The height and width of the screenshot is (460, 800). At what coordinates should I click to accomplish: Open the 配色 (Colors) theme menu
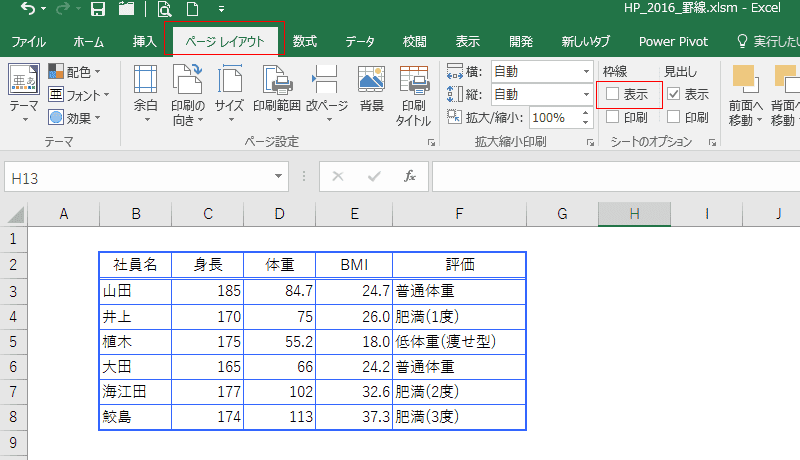click(x=75, y=72)
